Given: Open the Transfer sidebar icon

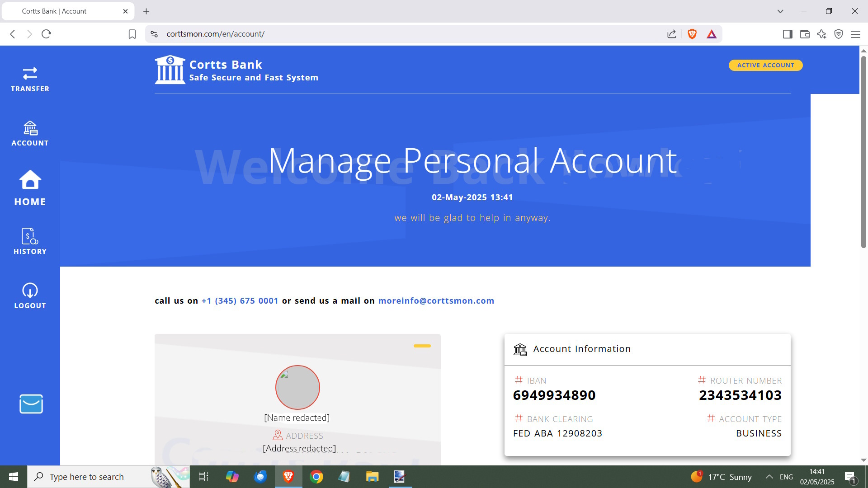Looking at the screenshot, I should coord(30,79).
